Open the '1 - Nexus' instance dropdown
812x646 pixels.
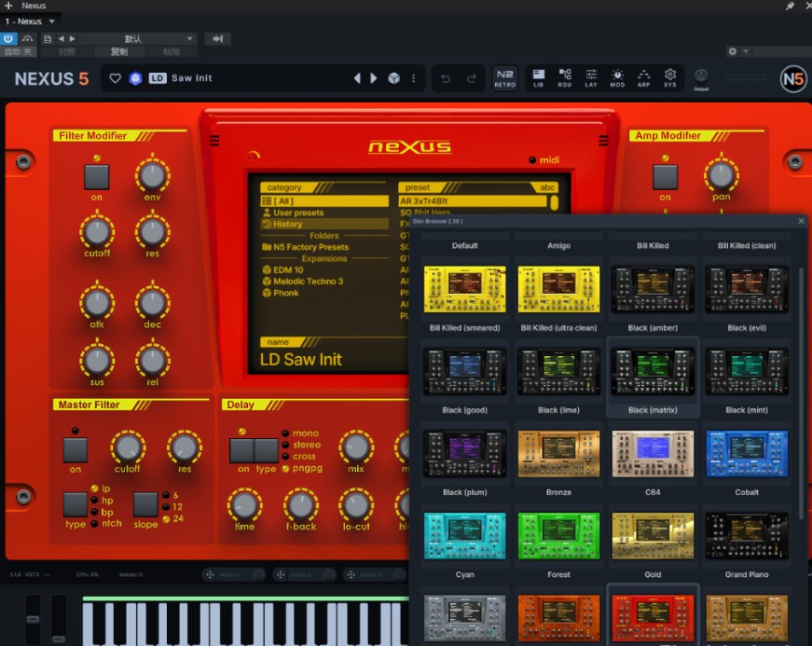click(x=31, y=21)
